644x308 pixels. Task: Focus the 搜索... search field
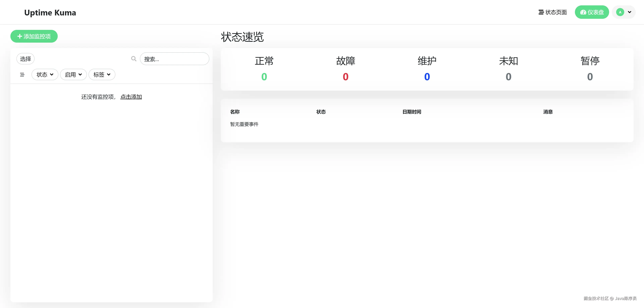coord(174,59)
